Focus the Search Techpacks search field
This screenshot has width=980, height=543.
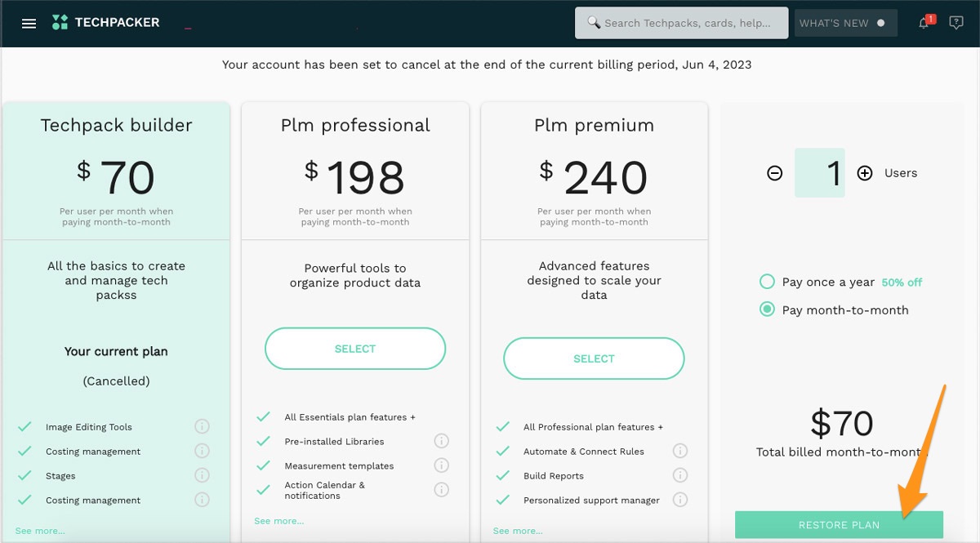pyautogui.click(x=686, y=23)
